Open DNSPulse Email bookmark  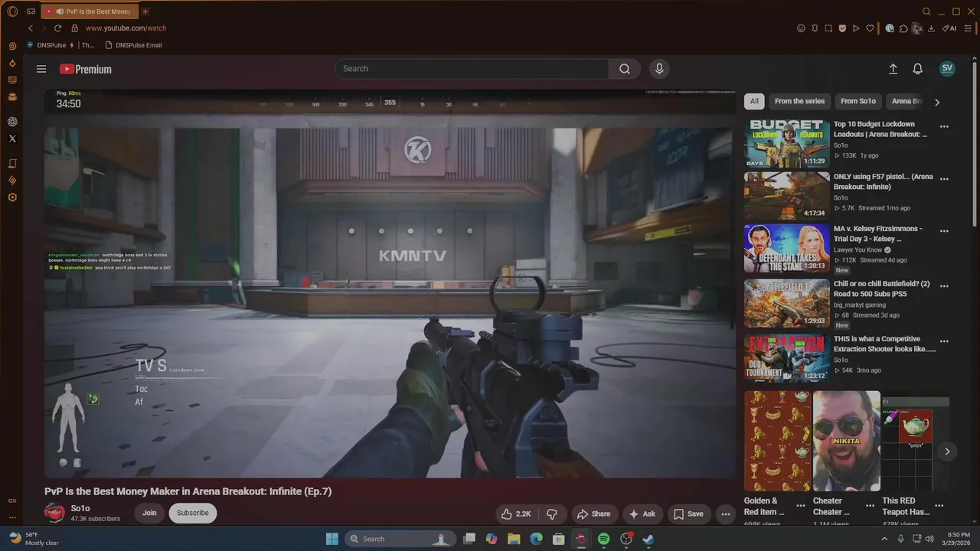click(133, 45)
